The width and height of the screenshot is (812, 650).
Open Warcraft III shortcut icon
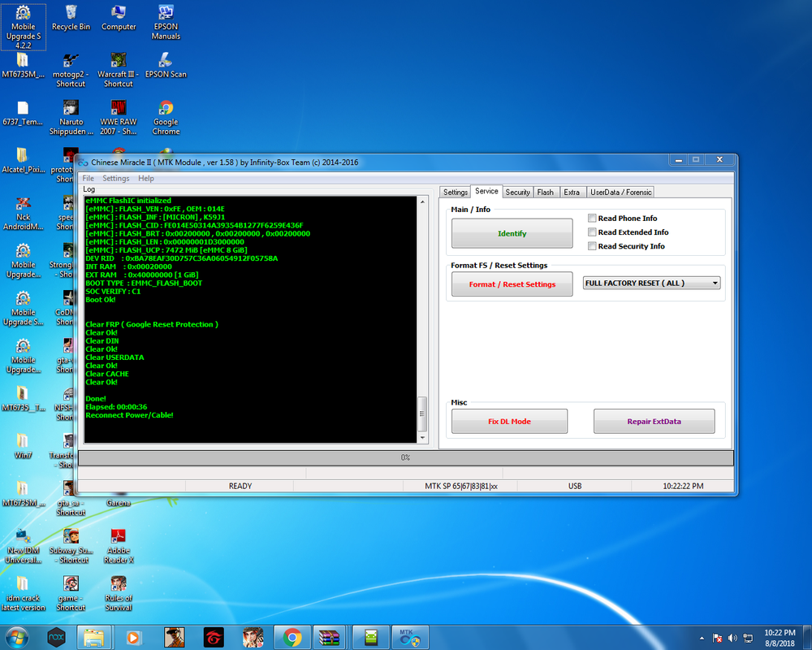tap(118, 71)
